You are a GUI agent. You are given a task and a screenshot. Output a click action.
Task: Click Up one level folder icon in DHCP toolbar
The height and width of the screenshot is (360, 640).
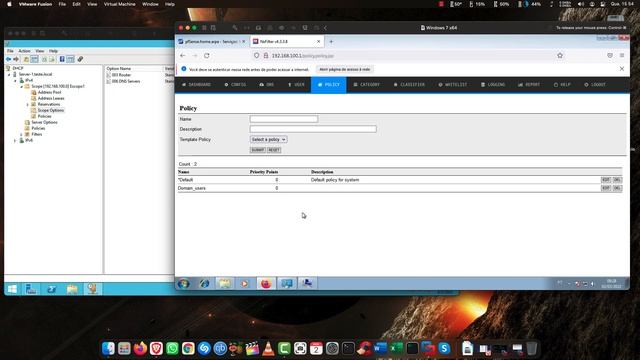26,59
